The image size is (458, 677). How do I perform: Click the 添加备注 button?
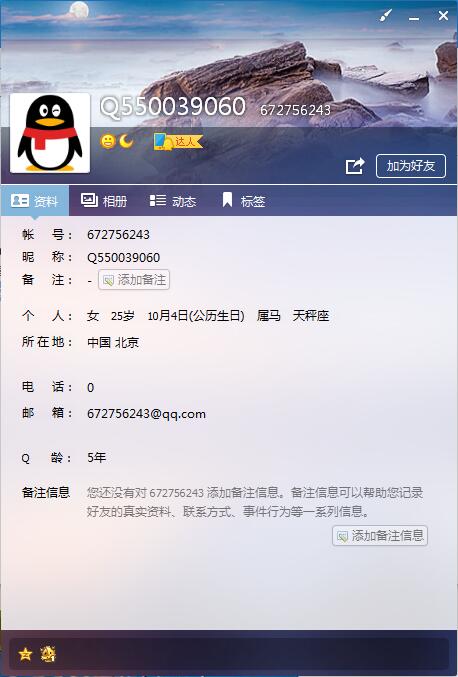pos(134,280)
